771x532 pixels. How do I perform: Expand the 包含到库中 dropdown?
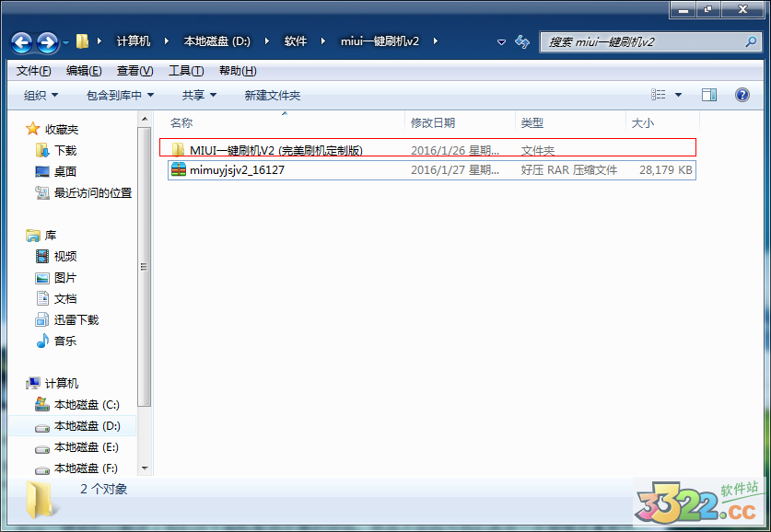coord(120,96)
